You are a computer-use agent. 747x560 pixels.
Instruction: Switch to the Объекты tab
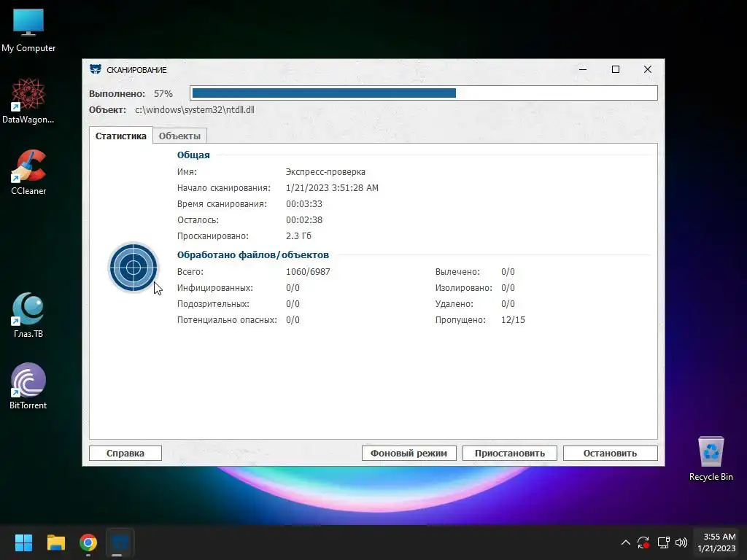(179, 136)
